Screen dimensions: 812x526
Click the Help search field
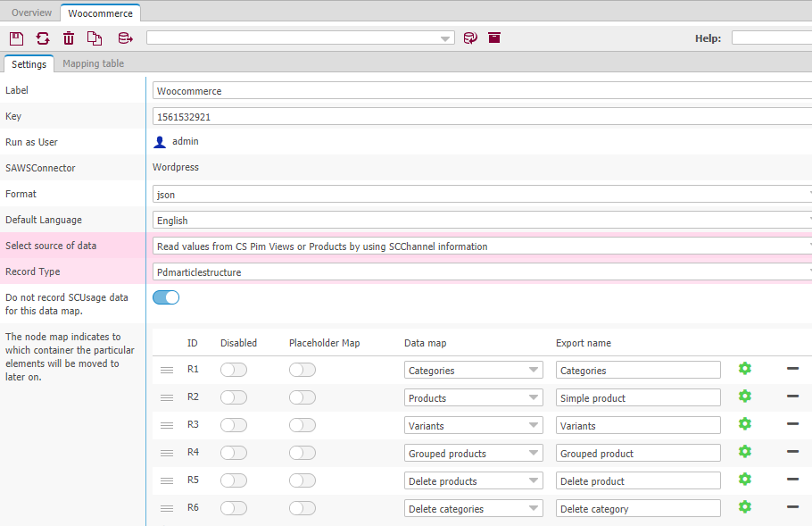772,38
